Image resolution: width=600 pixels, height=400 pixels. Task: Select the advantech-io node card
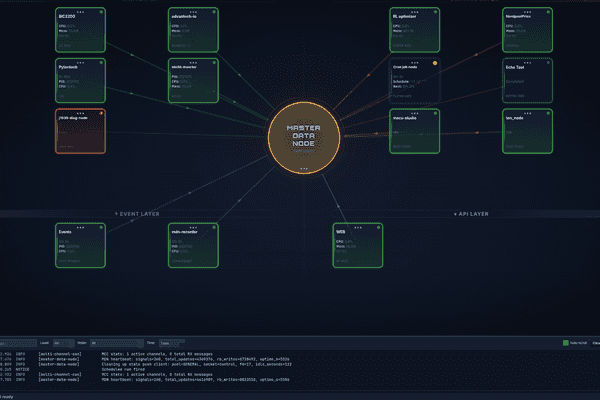193,30
